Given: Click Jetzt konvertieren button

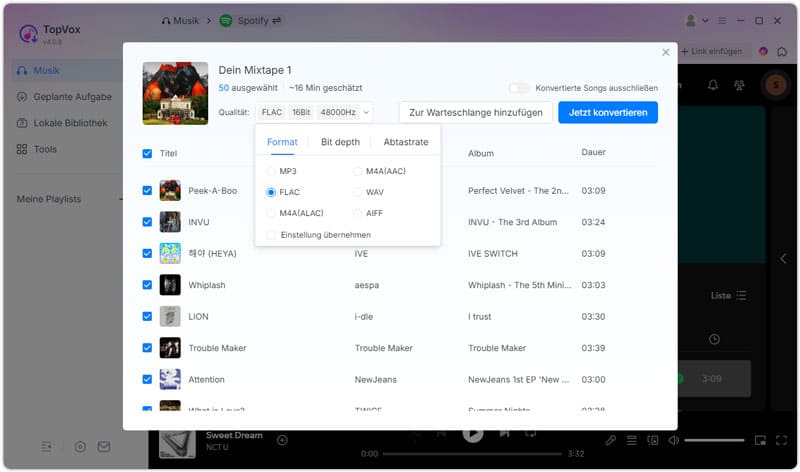Looking at the screenshot, I should click(x=607, y=113).
